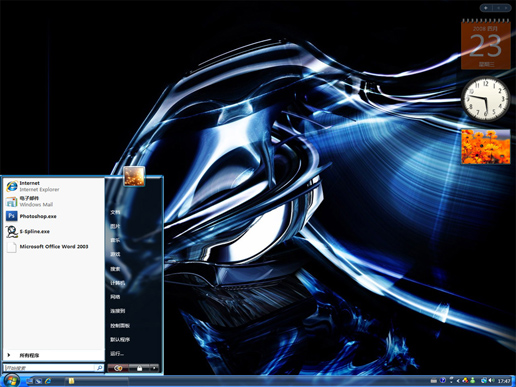
Task: Click Switch Between Windows quick launch icon
Action: pos(39,381)
